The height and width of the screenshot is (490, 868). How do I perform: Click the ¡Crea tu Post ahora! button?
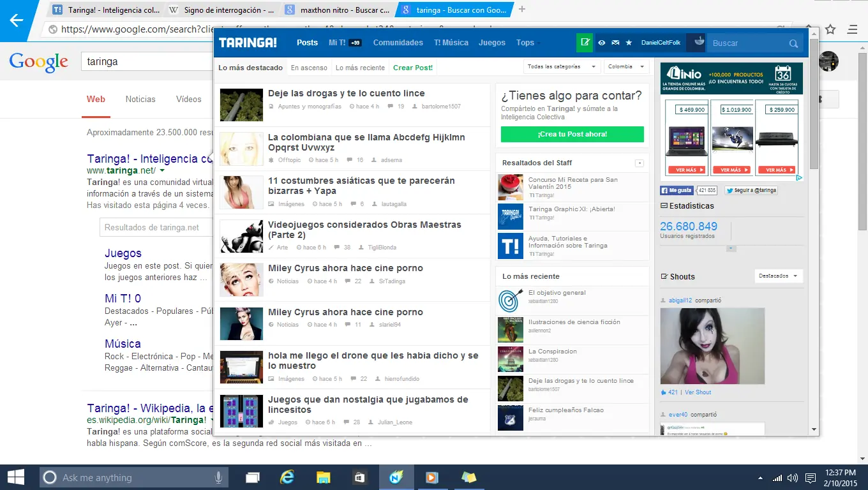[572, 134]
